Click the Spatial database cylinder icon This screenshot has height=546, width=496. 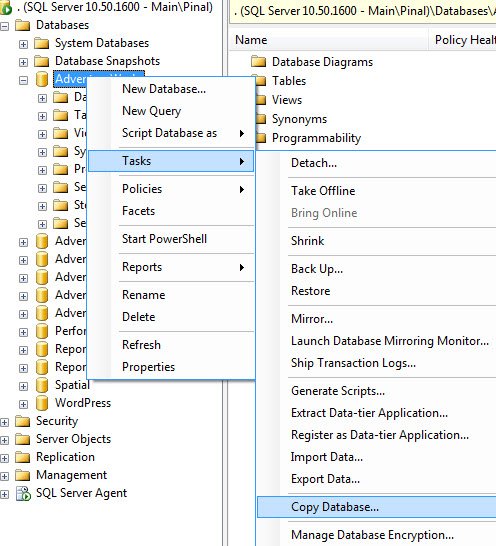coord(42,385)
